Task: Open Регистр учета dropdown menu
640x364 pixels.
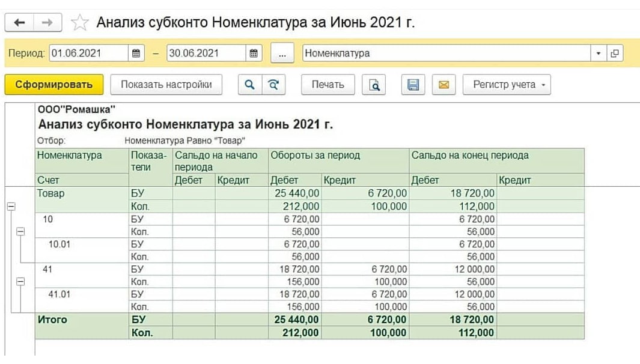Action: (507, 85)
